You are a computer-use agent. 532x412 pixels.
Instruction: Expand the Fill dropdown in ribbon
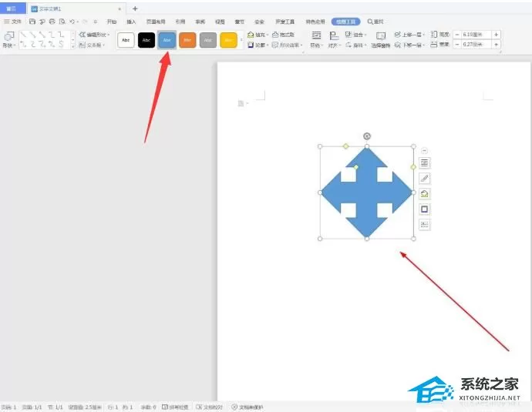pos(258,35)
